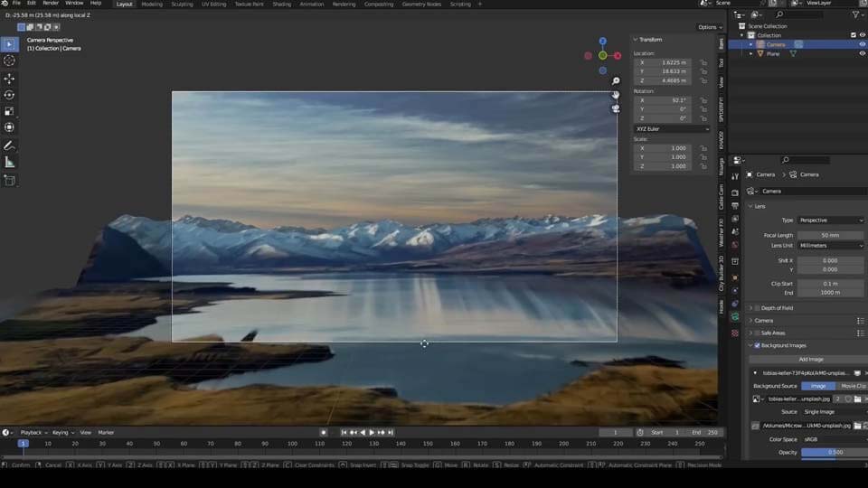Toggle visibility eye of Camera in outliner

pyautogui.click(x=862, y=44)
